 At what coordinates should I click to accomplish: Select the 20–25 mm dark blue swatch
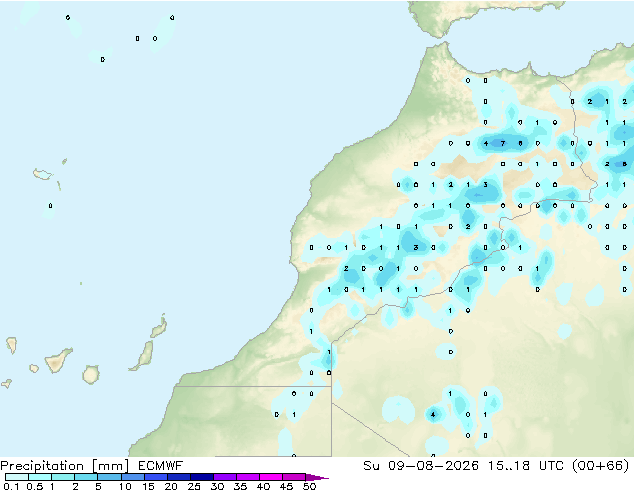[x=178, y=477]
